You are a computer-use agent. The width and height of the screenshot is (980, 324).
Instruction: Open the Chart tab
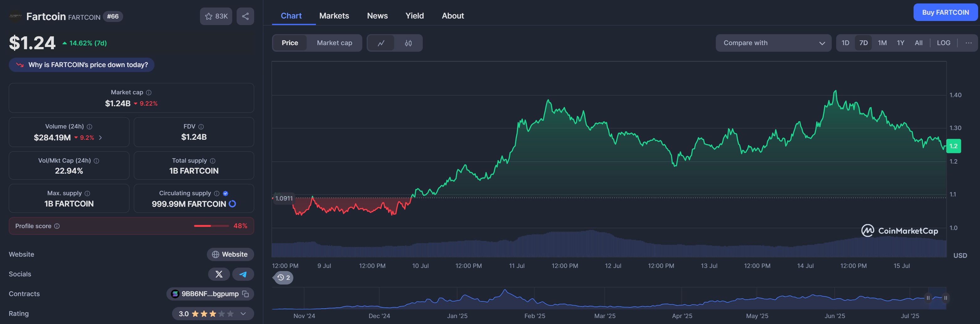coord(291,16)
